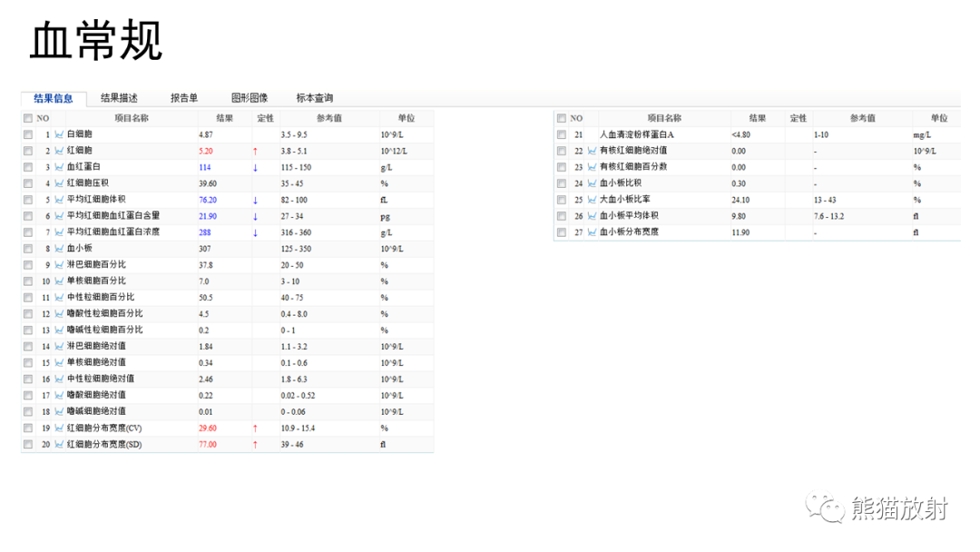Open trend chart icon for 红细胞分布宽度(SD)
The height and width of the screenshot is (552, 980).
(x=59, y=444)
